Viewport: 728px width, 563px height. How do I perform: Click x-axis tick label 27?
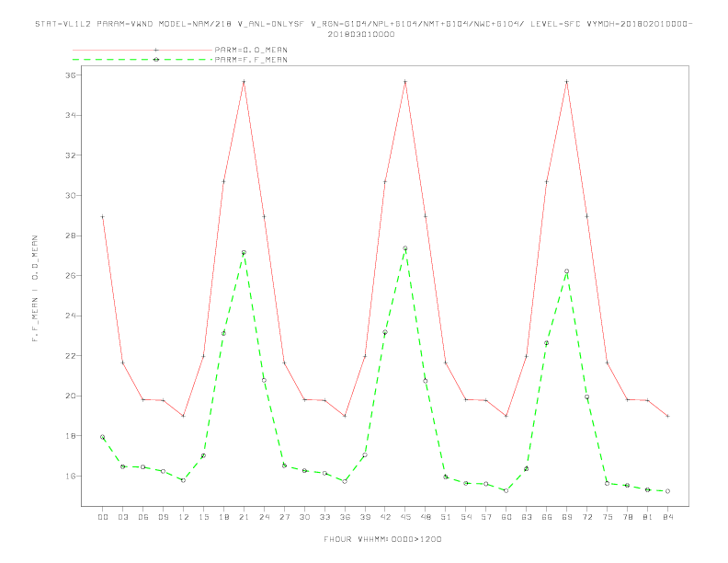tap(284, 517)
